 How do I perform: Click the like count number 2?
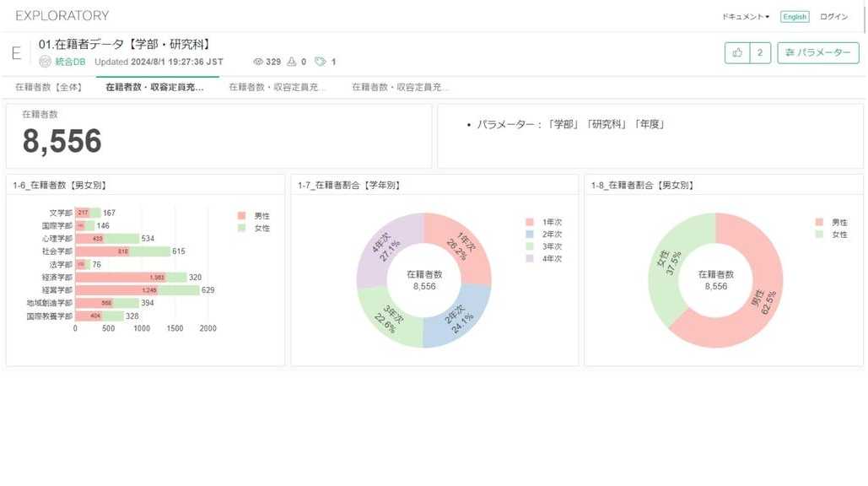pyautogui.click(x=760, y=53)
